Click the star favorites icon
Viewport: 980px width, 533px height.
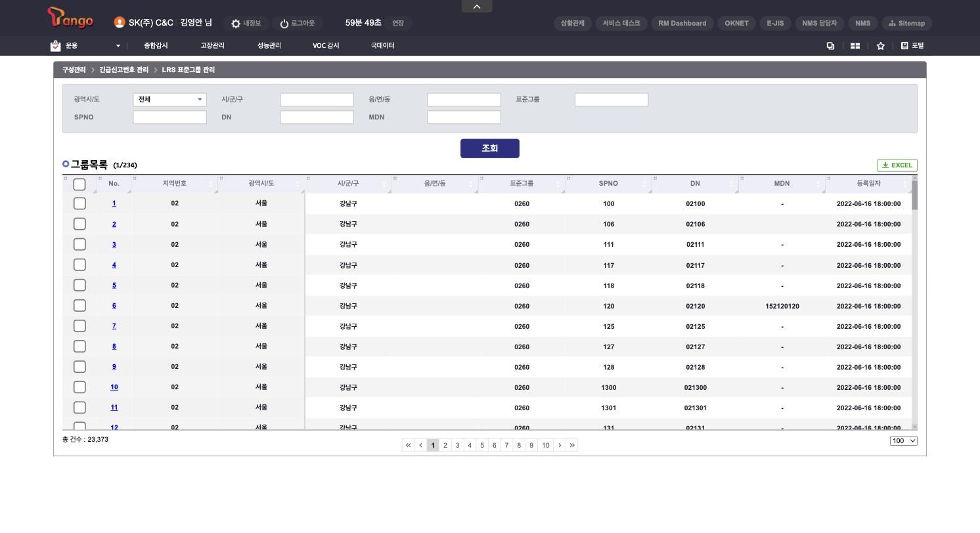pos(881,46)
